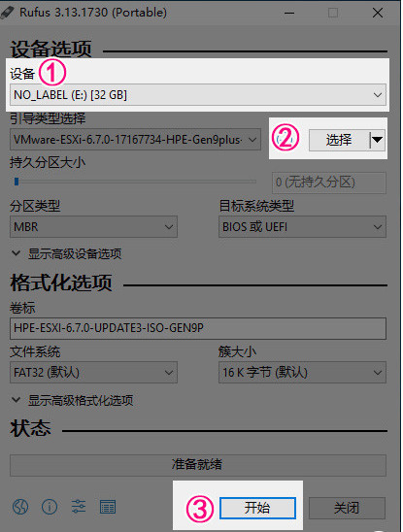Minimize the Rufus window
The image size is (403, 532).
click(289, 13)
